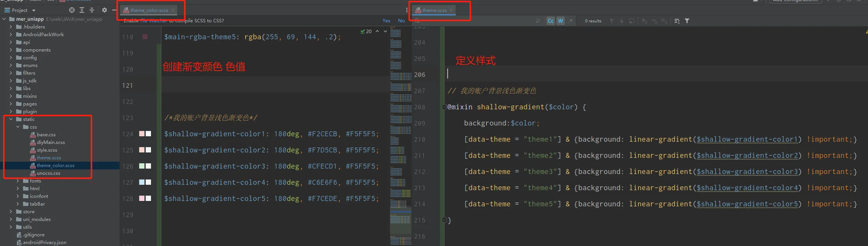The width and height of the screenshot is (868, 246).
Task: Open style.scss in project tree
Action: click(47, 150)
